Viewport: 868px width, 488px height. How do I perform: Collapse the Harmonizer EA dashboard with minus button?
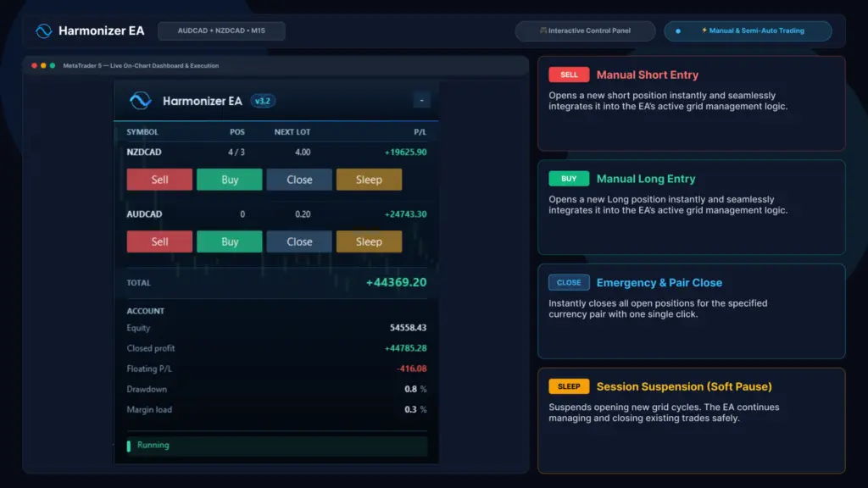(422, 101)
